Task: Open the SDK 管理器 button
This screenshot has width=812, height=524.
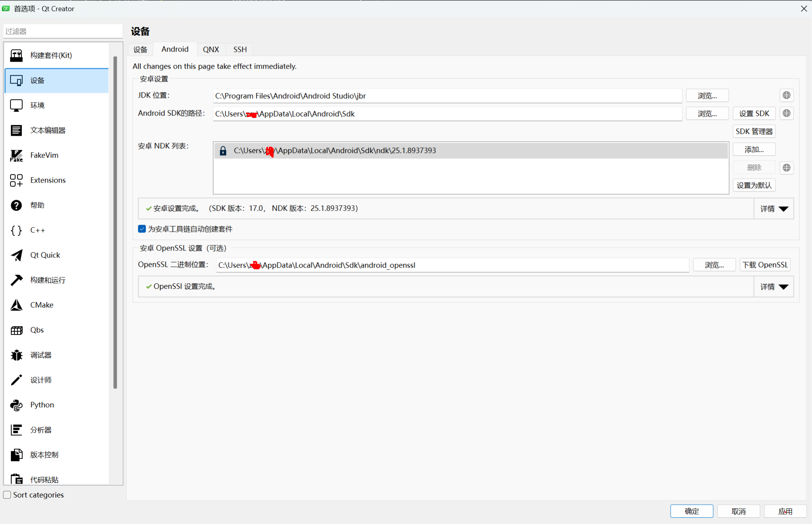Action: [x=753, y=131]
